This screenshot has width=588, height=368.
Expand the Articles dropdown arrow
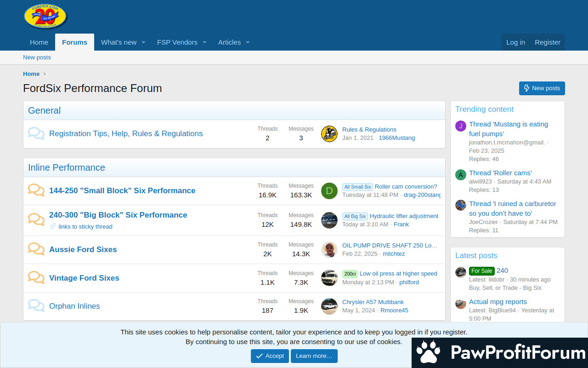coord(248,42)
